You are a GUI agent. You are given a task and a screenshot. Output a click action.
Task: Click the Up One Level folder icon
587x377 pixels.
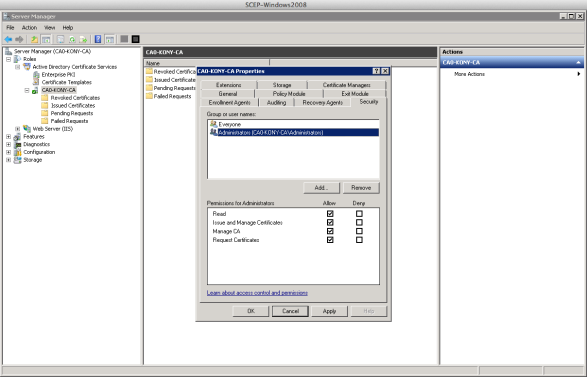[x=34, y=39]
